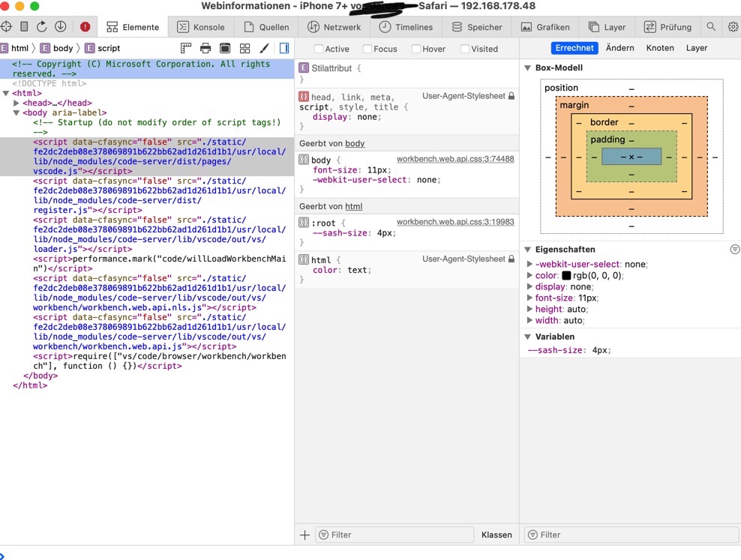Click the body link after Geerbt von
741x560 pixels.
(x=355, y=143)
